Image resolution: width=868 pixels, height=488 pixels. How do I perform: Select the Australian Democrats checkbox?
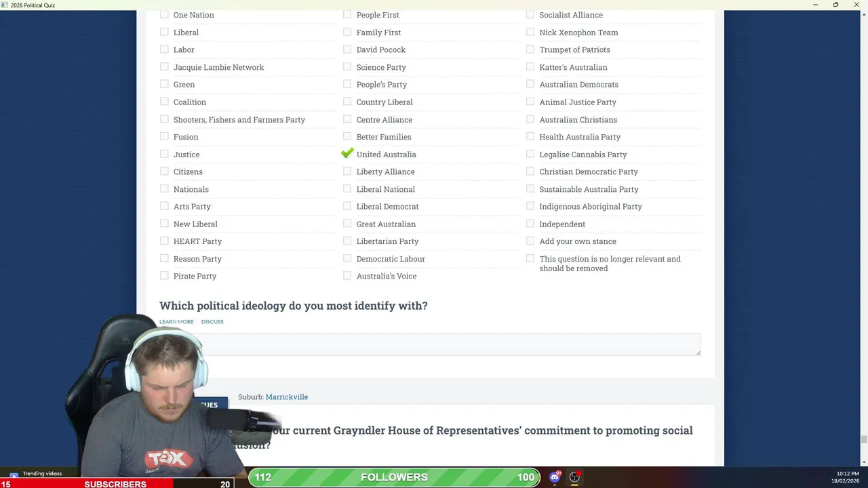tap(530, 84)
